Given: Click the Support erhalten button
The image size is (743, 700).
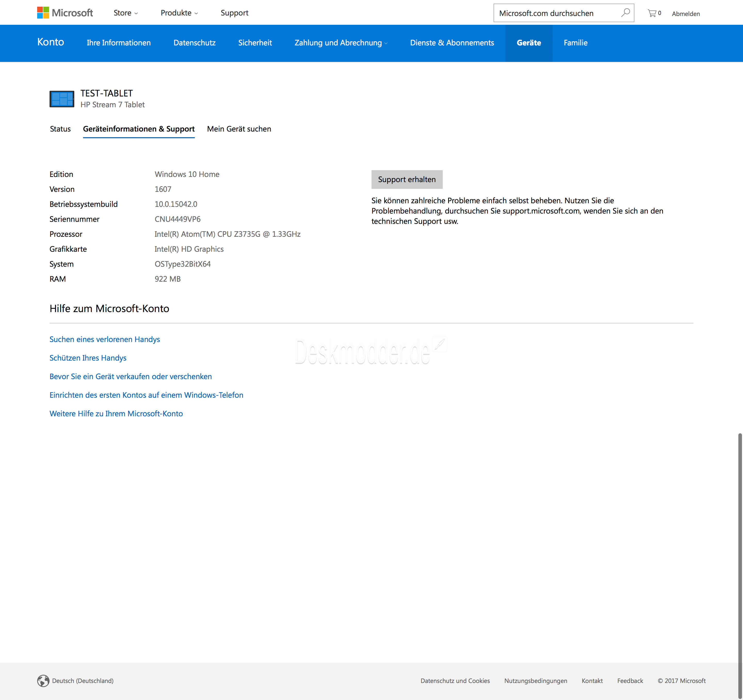Looking at the screenshot, I should point(407,180).
